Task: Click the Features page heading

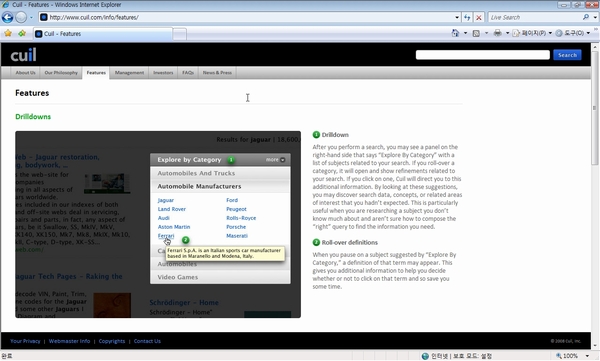Action: click(x=32, y=93)
